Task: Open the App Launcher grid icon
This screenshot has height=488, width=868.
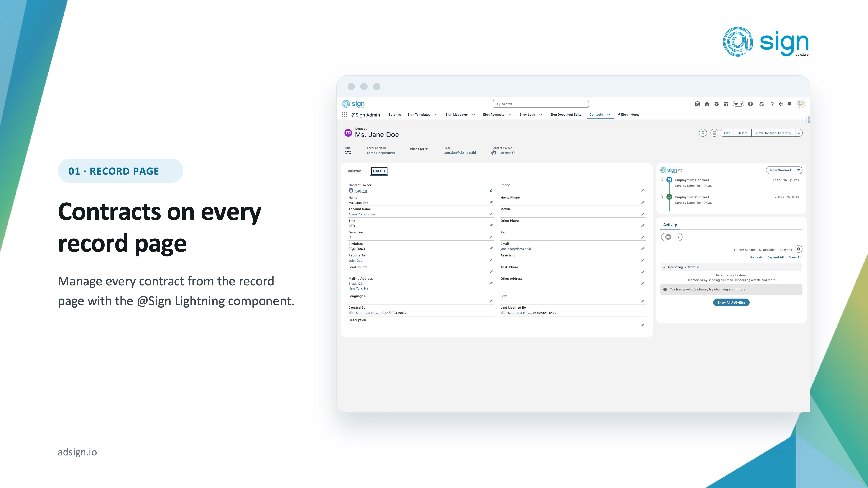Action: [344, 115]
